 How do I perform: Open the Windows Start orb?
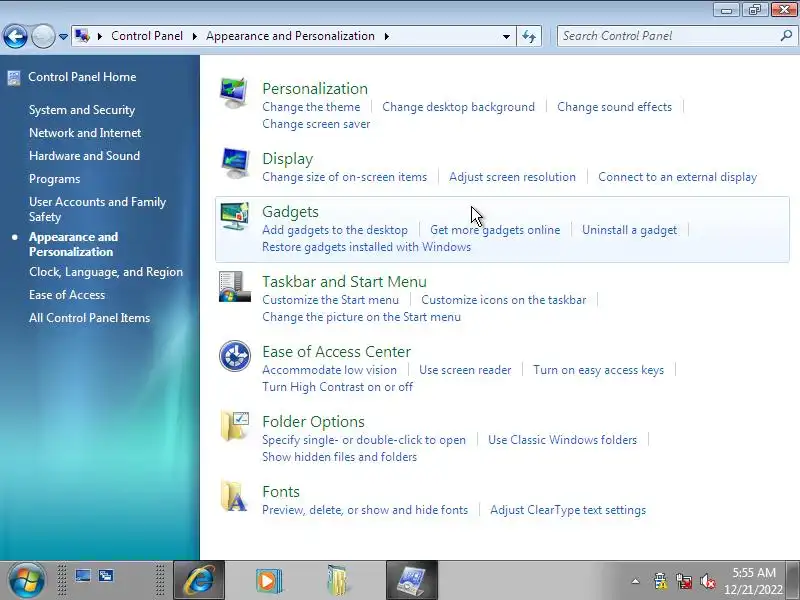tap(26, 581)
